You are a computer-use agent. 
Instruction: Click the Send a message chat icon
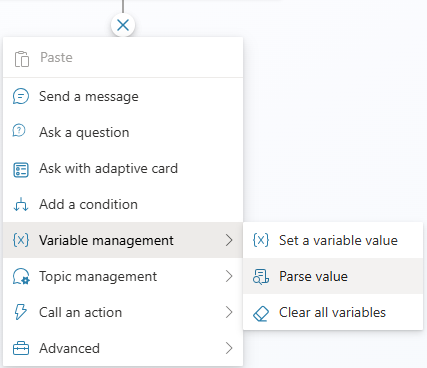pyautogui.click(x=21, y=96)
